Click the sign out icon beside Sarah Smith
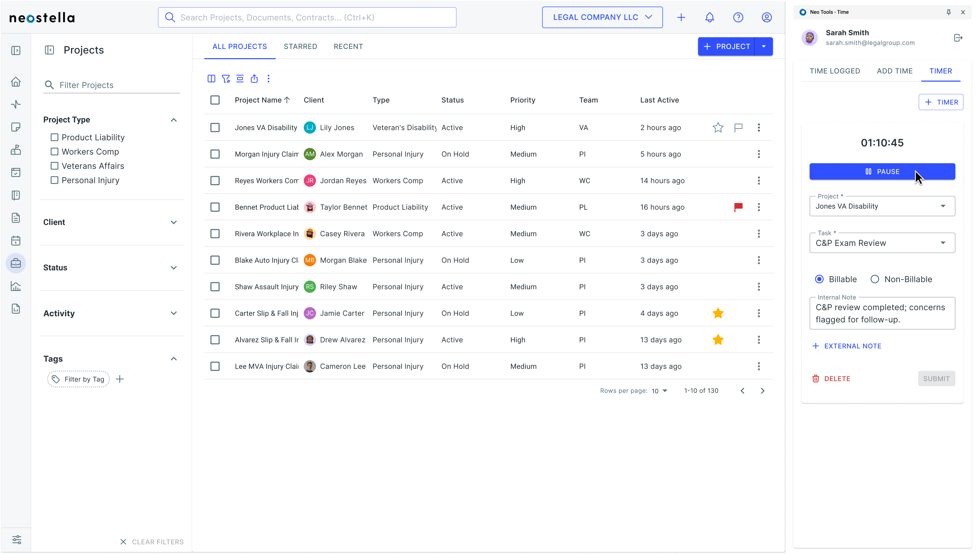Viewport: 980px width, 554px height. [x=958, y=38]
